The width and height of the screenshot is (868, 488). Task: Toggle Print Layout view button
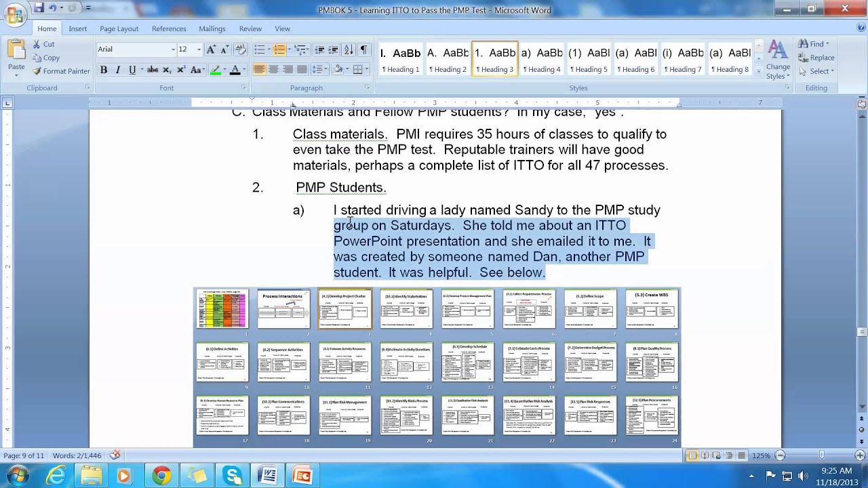692,455
